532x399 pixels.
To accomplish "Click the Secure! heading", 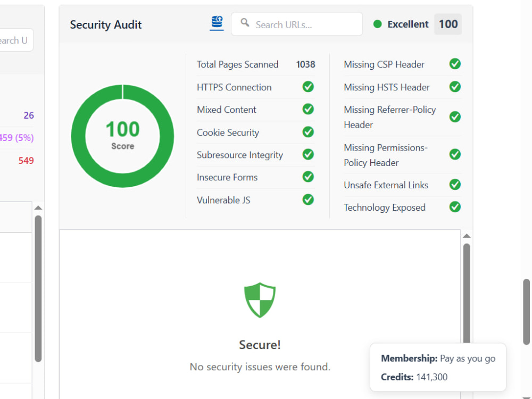I will 260,345.
